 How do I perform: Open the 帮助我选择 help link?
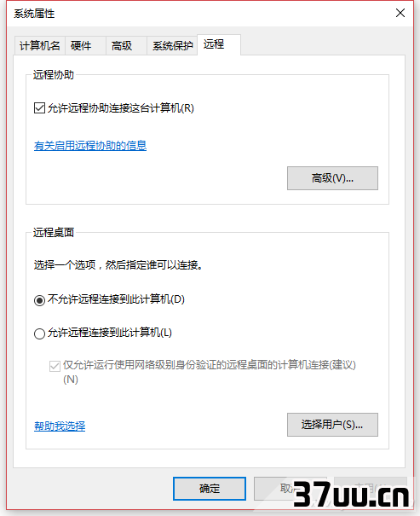pyautogui.click(x=60, y=426)
